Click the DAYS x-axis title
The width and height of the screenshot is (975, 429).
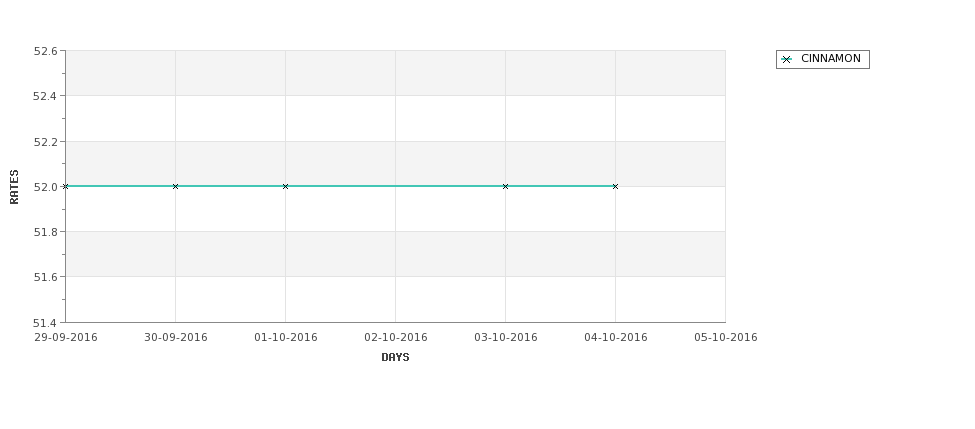pos(395,358)
